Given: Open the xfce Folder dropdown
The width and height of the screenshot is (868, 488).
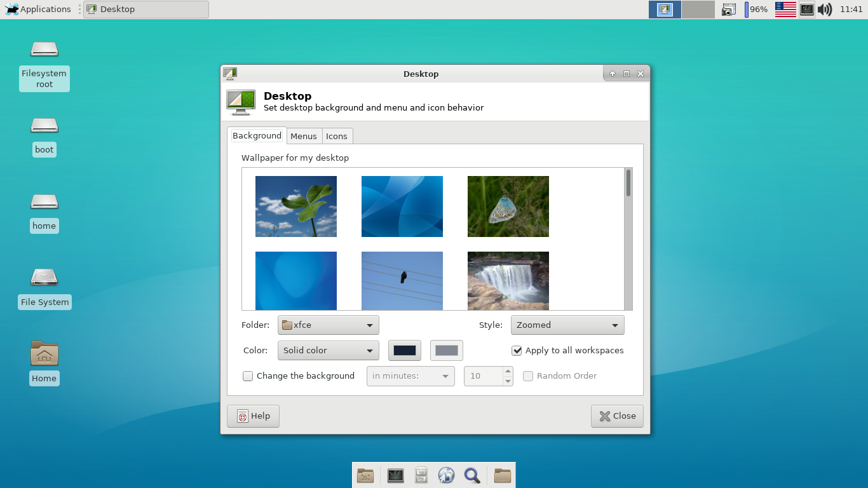Looking at the screenshot, I should click(x=329, y=325).
